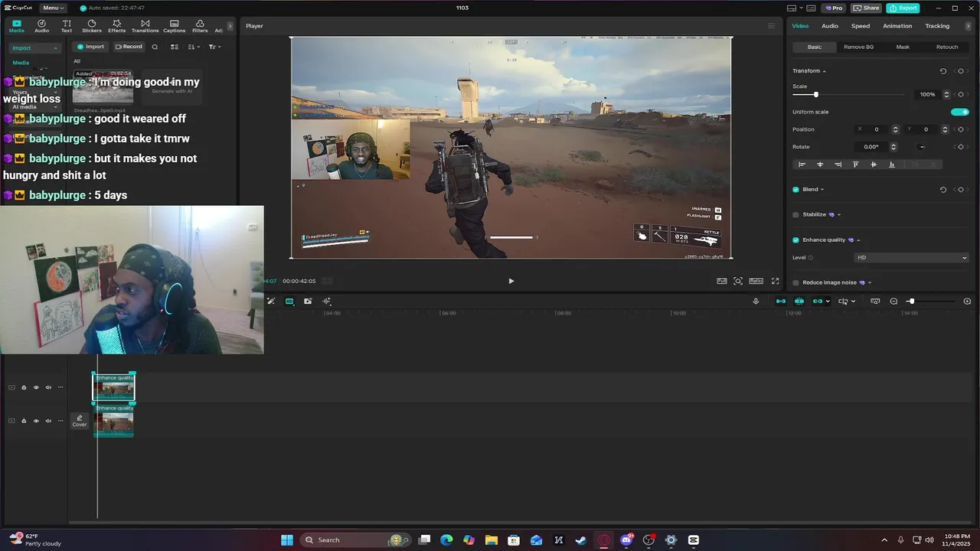Open the Level HD dropdown
This screenshot has height=551, width=980.
pos(911,258)
